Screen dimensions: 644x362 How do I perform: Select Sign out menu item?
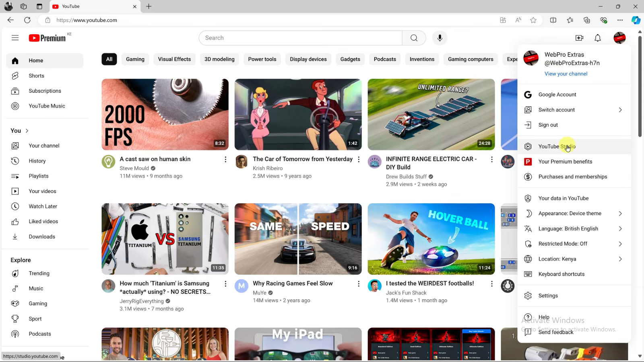[x=574, y=125]
